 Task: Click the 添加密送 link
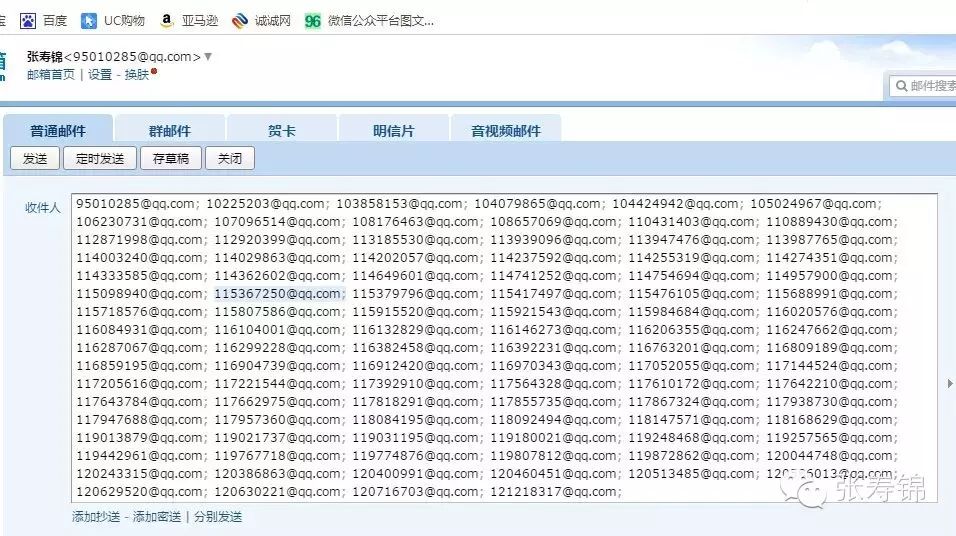157,517
